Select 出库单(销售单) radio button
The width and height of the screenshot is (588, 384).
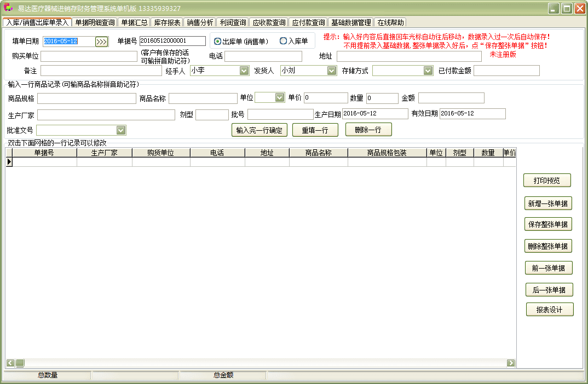tap(217, 42)
